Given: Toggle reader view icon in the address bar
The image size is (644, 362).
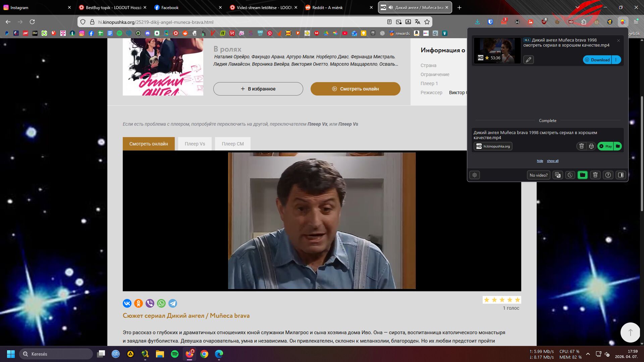Looking at the screenshot, I should click(x=389, y=22).
